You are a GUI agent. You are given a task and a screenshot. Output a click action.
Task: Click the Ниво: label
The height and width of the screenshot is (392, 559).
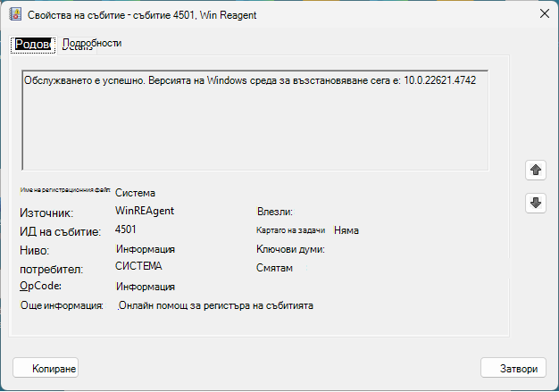35,251
